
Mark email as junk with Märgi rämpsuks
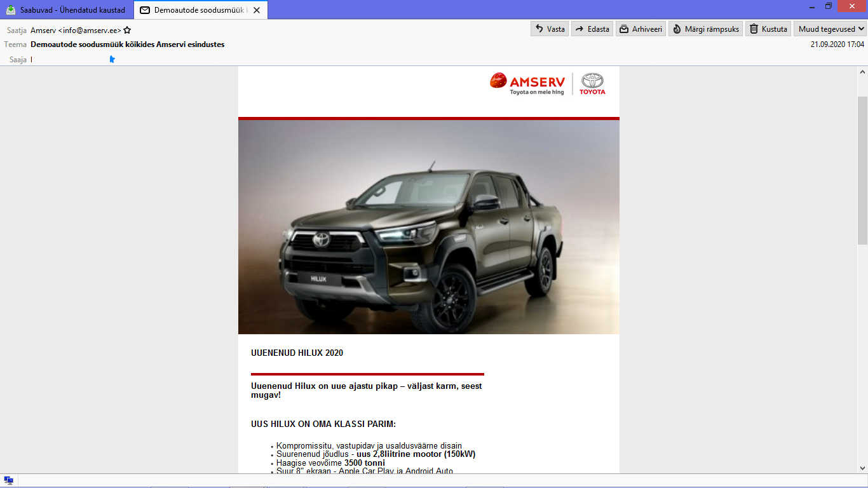(x=705, y=29)
